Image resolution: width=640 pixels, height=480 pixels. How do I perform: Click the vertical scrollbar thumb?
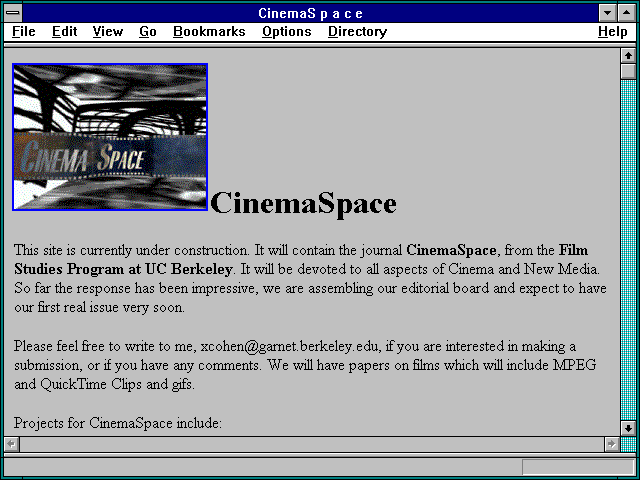(628, 71)
